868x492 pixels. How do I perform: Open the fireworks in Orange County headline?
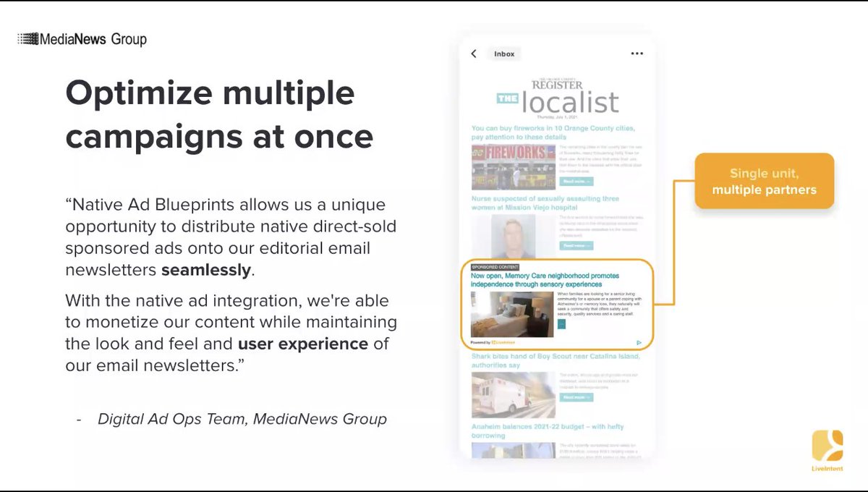[553, 132]
